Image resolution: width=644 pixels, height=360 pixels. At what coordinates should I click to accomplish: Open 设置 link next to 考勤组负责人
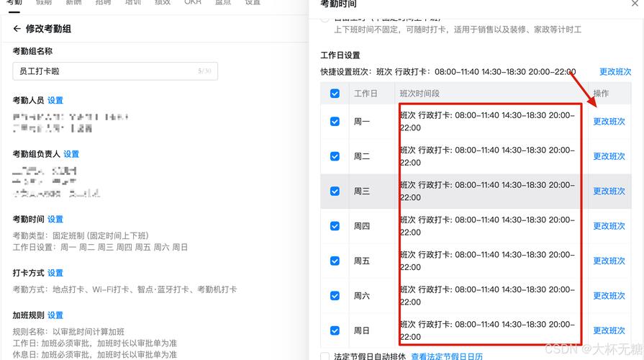tap(71, 154)
